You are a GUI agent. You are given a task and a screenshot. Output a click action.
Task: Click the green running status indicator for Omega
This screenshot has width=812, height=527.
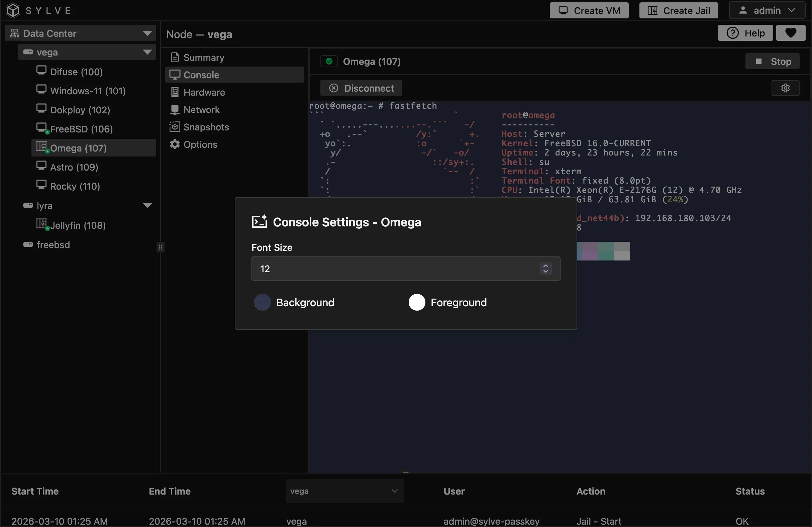329,62
